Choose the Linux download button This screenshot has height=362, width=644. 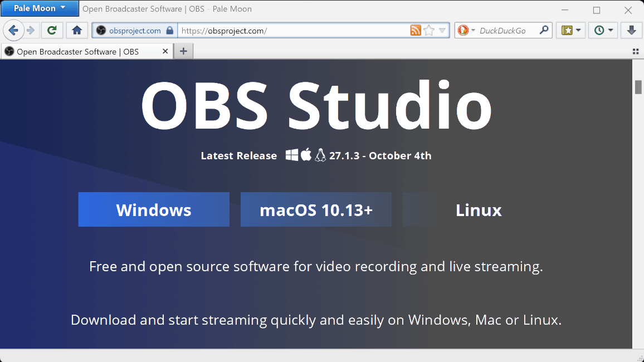pos(478,210)
